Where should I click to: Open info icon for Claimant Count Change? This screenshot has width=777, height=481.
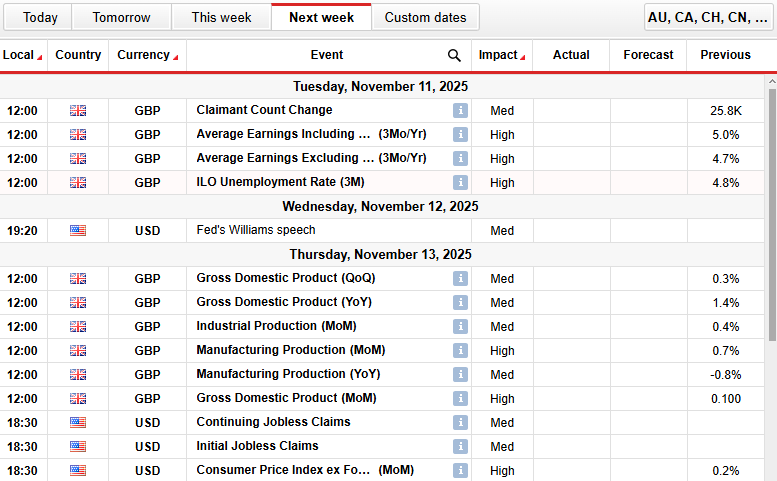pos(460,110)
